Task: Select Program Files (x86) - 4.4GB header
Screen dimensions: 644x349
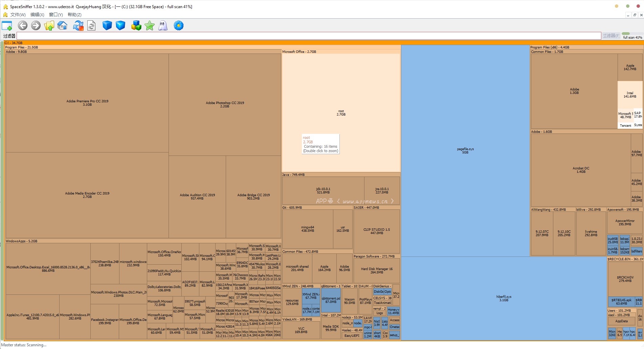Action: [586, 47]
